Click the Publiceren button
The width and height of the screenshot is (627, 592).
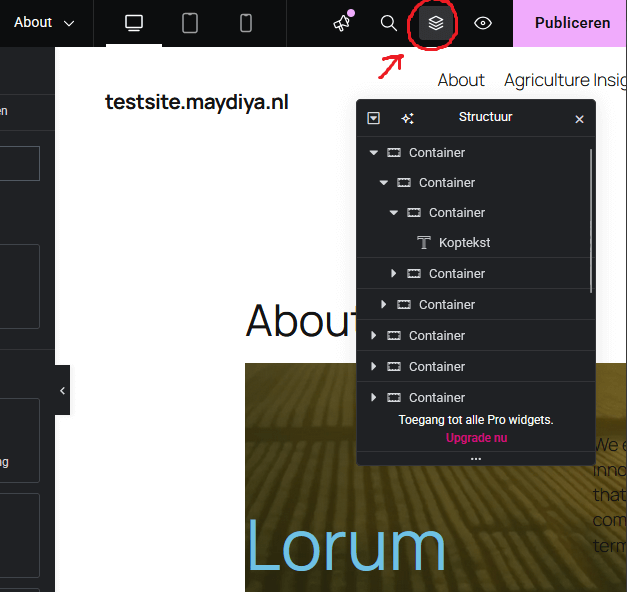[x=572, y=23]
